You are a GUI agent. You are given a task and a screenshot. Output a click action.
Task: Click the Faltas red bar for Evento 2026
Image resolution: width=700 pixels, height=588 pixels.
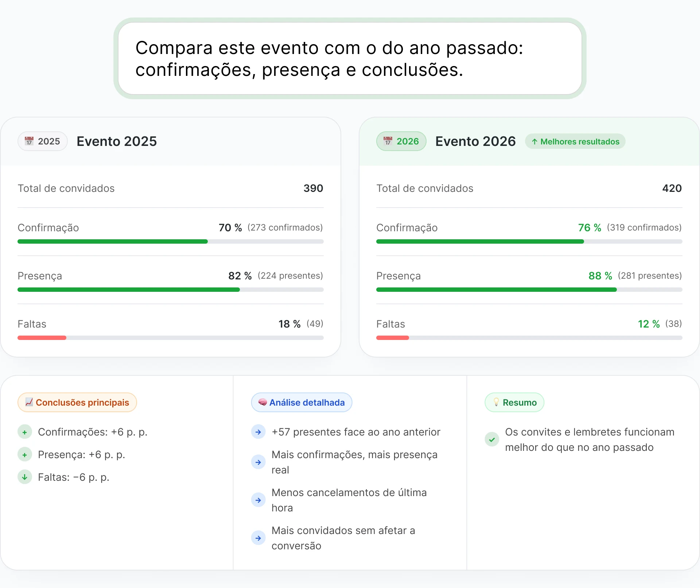click(x=393, y=338)
